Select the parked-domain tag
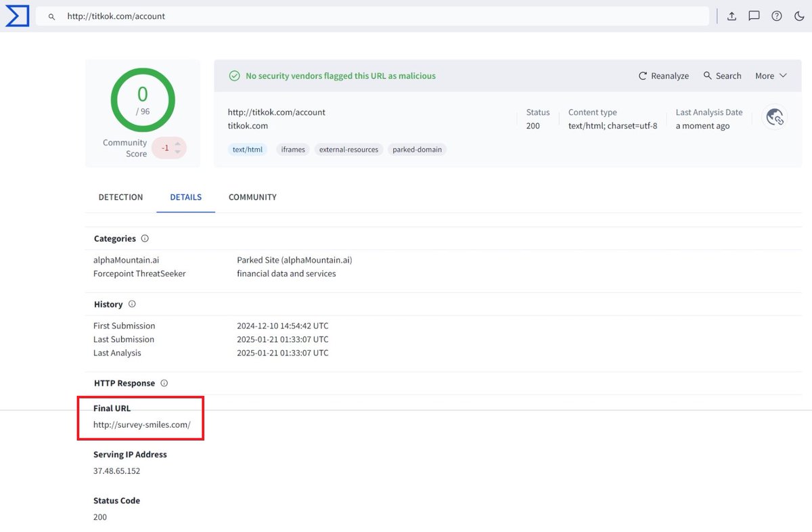 418,150
